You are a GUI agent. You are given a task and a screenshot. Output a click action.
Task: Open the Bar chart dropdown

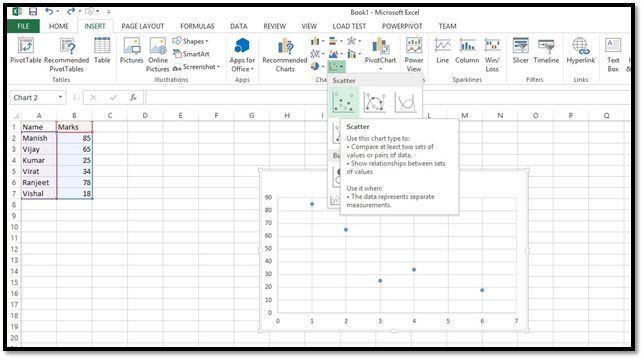[x=336, y=41]
